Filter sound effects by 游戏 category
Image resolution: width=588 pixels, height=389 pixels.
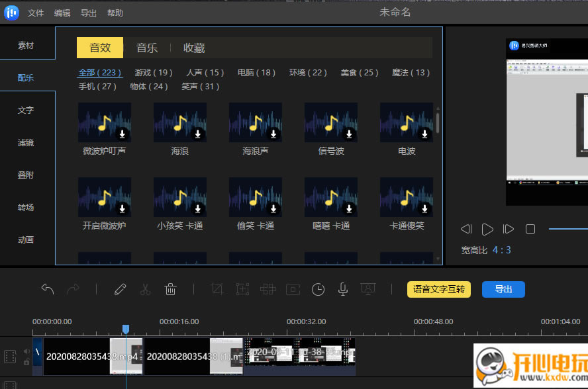point(154,73)
